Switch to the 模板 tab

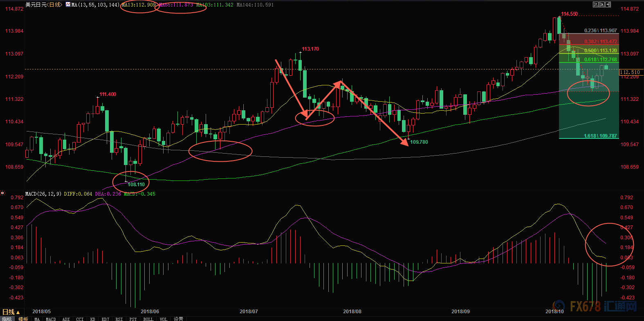(23, 319)
